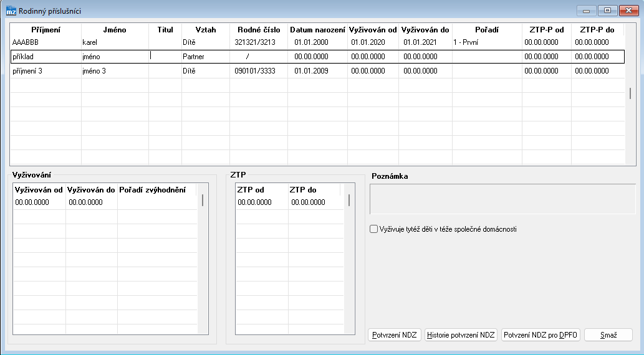Click the ZTP list scrollbar
The image size is (644, 355).
click(348, 200)
